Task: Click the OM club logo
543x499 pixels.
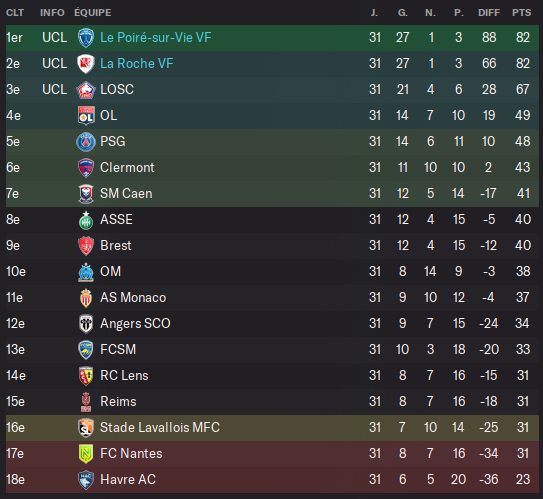Action: [x=86, y=272]
